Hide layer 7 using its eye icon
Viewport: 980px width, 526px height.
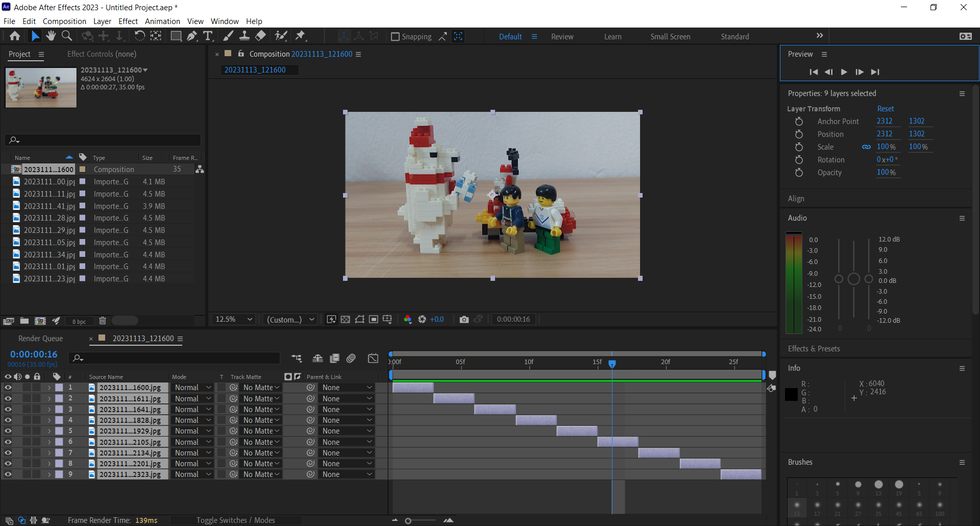coord(8,452)
